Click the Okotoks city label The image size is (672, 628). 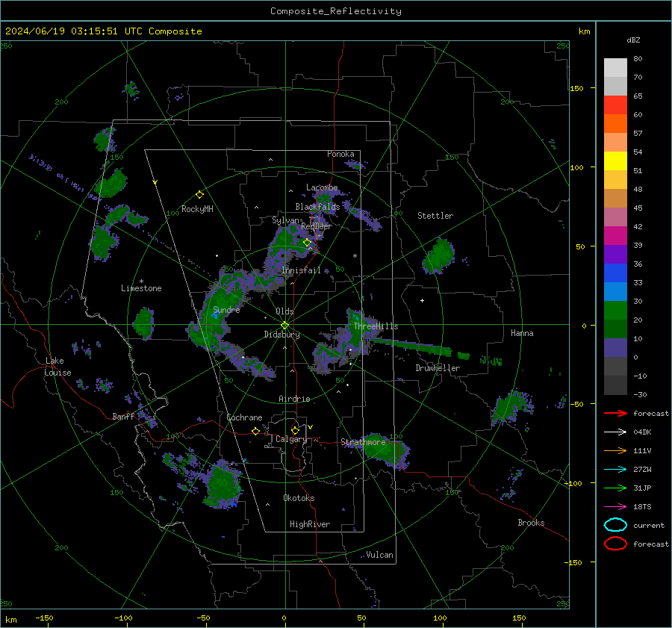coord(299,498)
